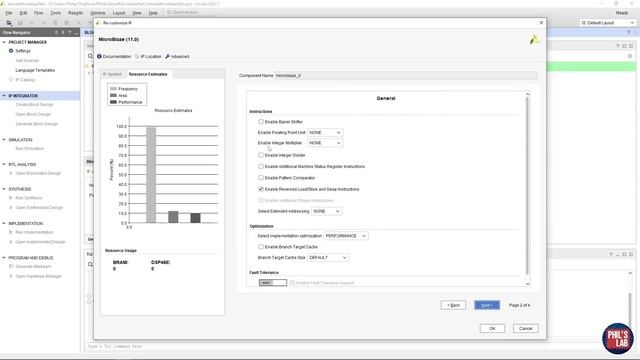640x360 pixels.
Task: Toggle Additional Machine Status Register Instructions
Action: (x=261, y=167)
